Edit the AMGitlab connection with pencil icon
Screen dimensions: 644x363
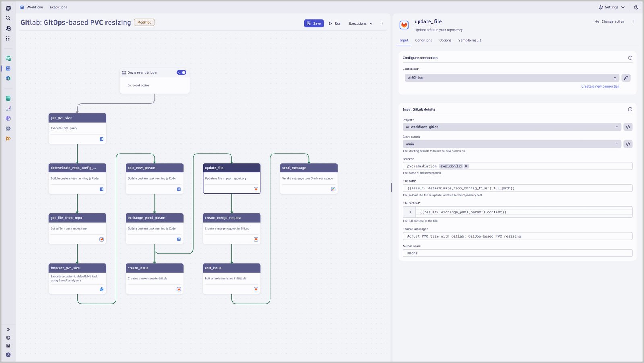(626, 78)
